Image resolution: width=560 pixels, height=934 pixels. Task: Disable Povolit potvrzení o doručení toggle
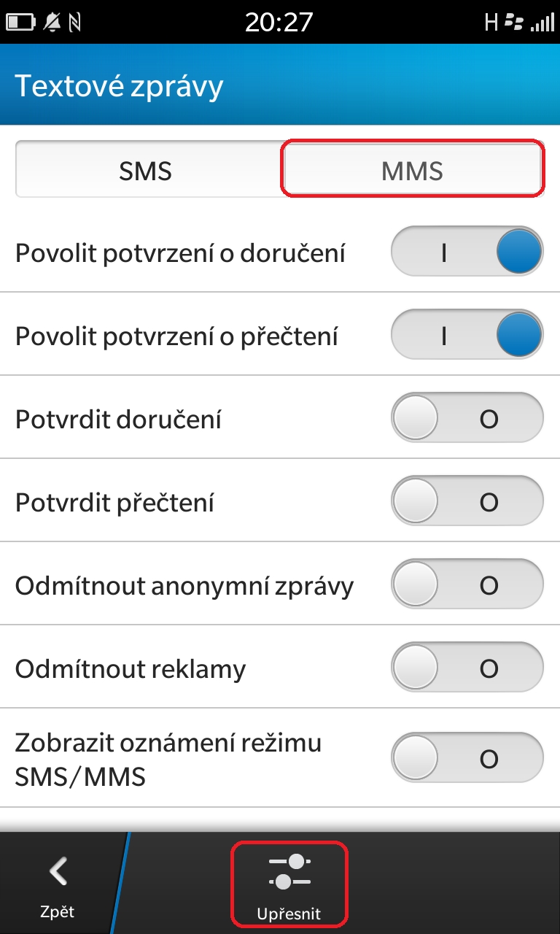[467, 252]
